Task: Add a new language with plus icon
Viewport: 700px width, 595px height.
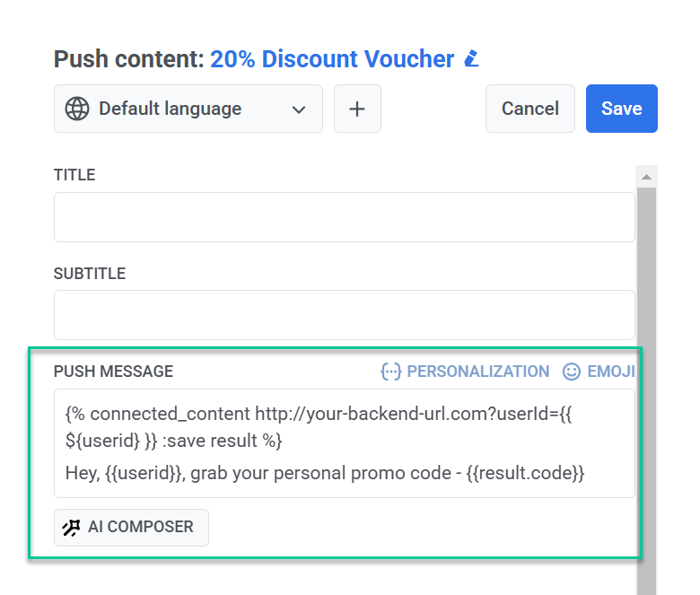Action: click(x=357, y=109)
